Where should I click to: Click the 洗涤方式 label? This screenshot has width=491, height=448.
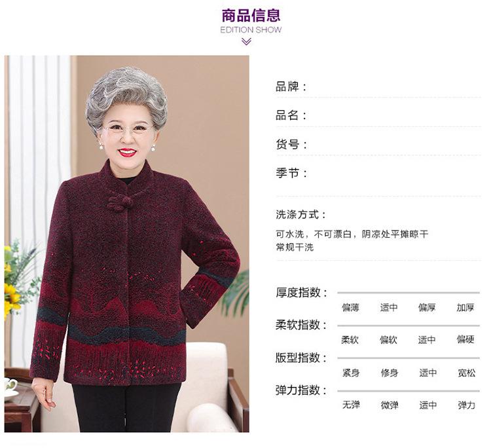pyautogui.click(x=301, y=215)
